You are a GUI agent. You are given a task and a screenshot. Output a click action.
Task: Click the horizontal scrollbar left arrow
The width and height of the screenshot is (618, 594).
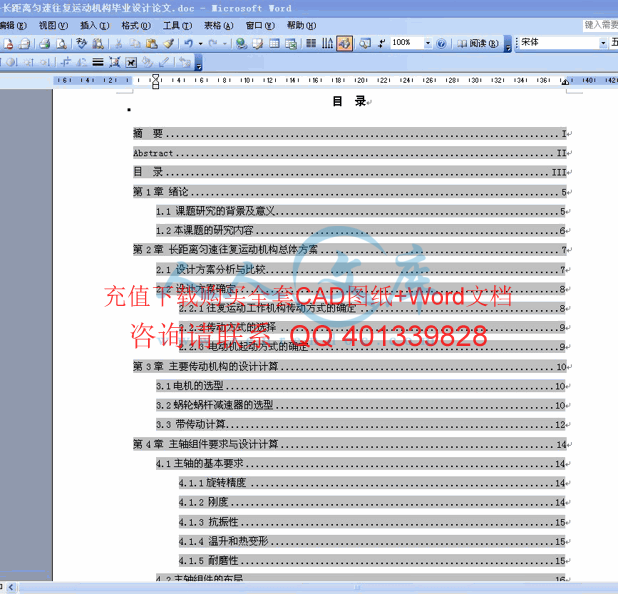coord(11,588)
